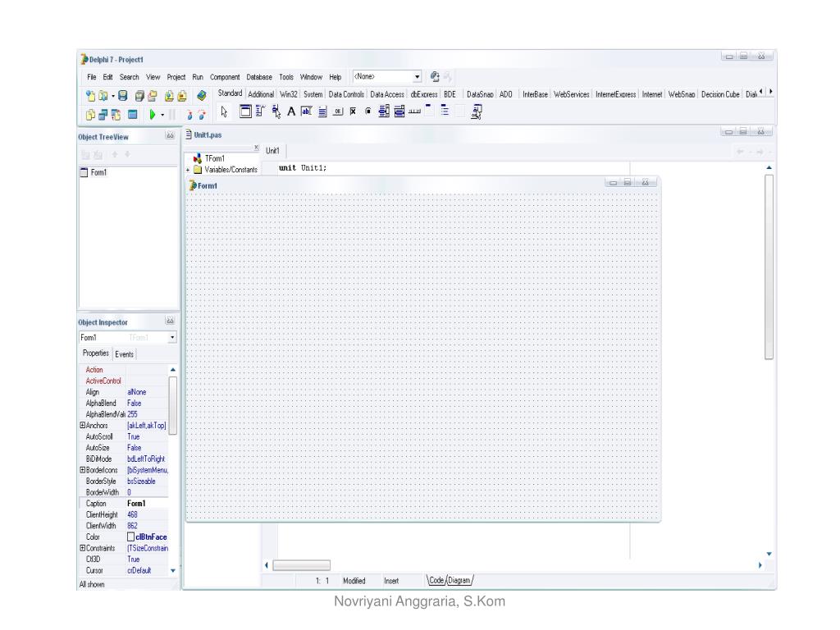The width and height of the screenshot is (840, 630).
Task: Click the Open Project icon
Action: pyautogui.click(x=153, y=96)
